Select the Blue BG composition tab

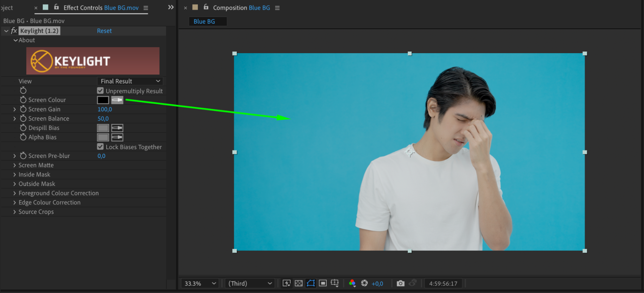[204, 22]
